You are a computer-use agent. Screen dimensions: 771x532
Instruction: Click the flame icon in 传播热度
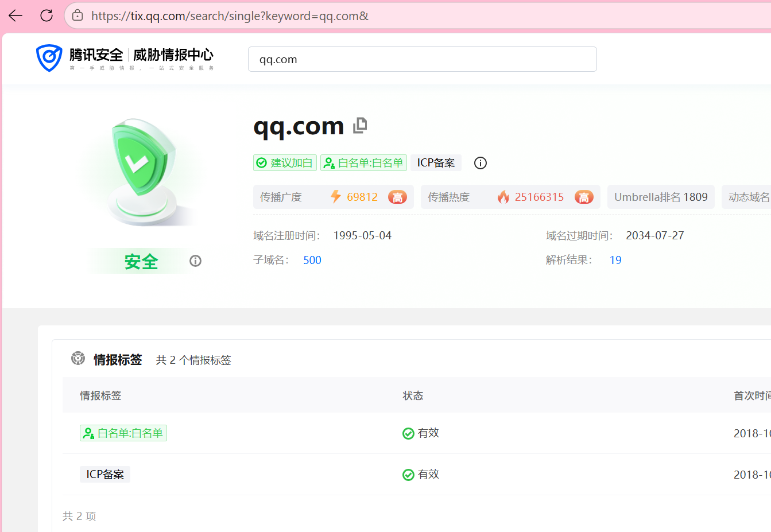pos(503,197)
